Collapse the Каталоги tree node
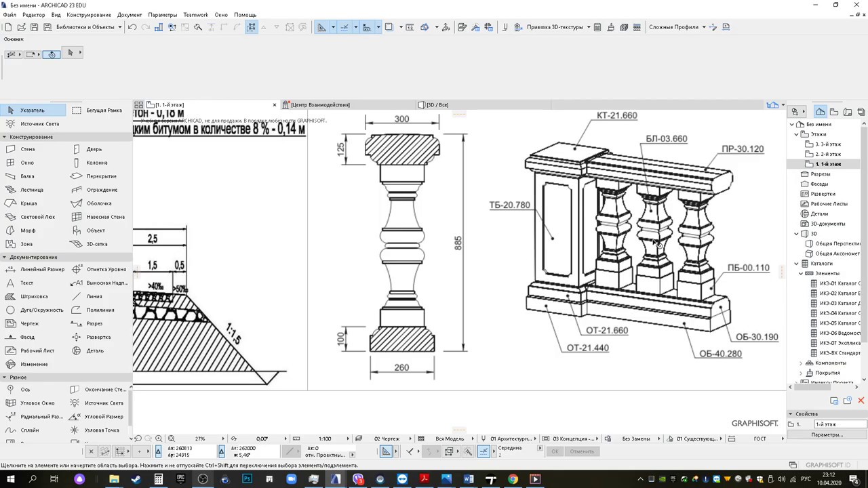The height and width of the screenshot is (488, 868). coord(797,264)
